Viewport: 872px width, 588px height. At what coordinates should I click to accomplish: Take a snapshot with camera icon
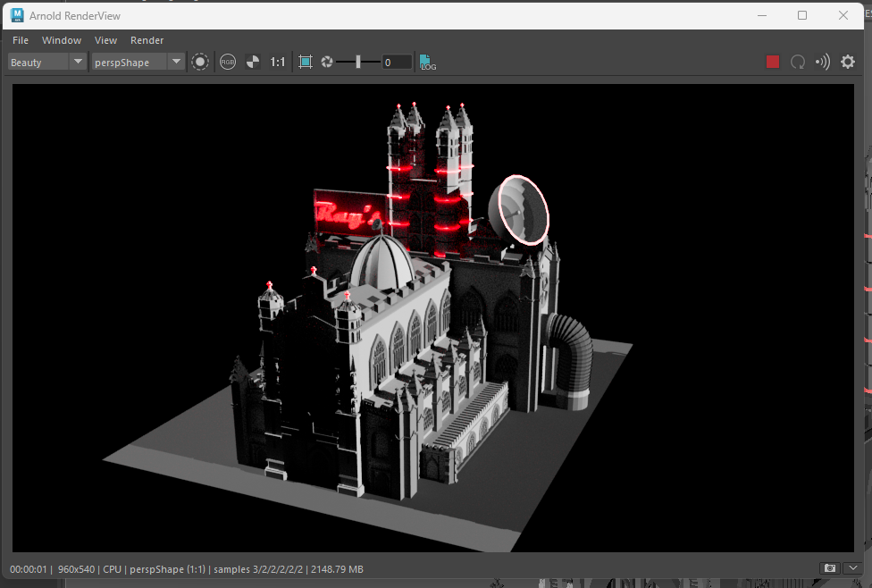[x=830, y=568]
